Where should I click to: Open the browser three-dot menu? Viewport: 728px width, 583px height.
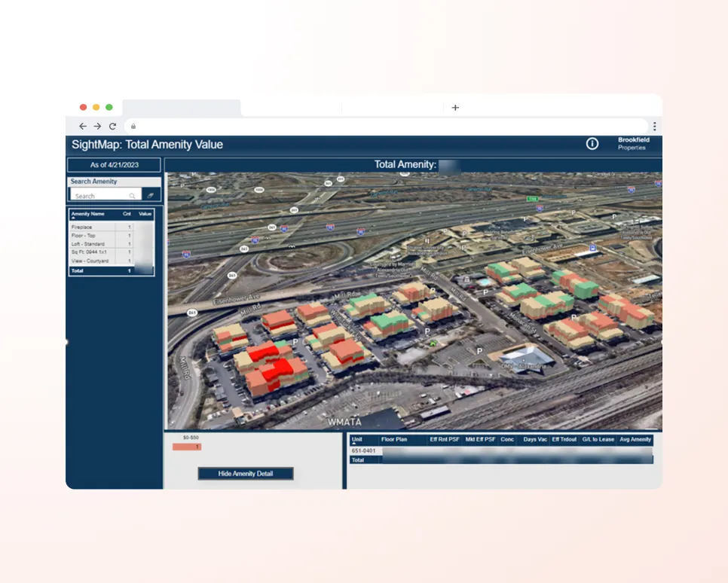(x=655, y=127)
